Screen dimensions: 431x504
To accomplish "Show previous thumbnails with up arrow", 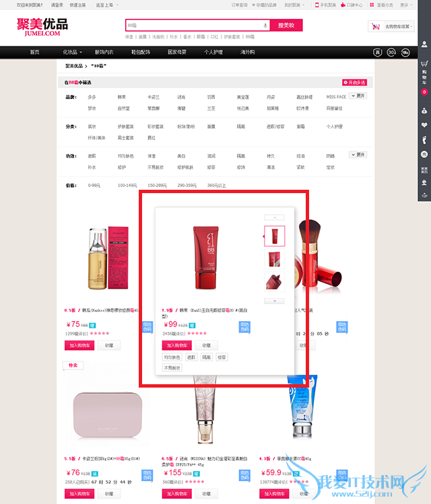I will coord(274,217).
